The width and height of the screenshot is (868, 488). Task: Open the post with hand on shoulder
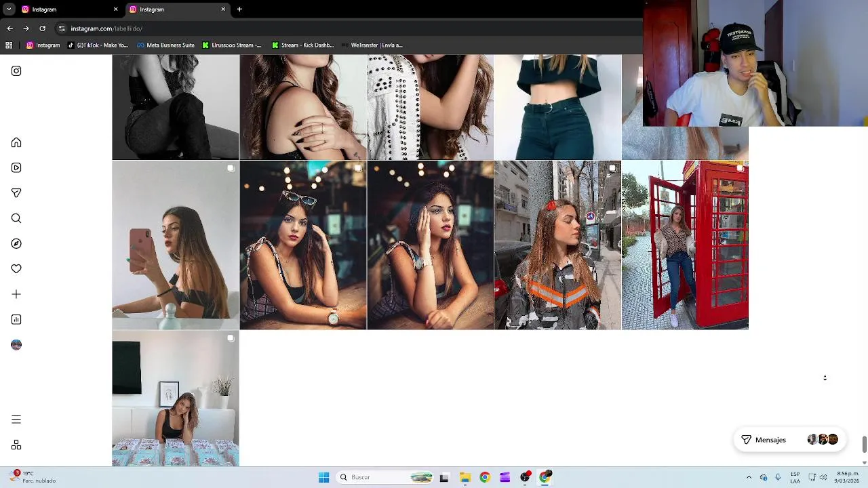[x=303, y=107]
